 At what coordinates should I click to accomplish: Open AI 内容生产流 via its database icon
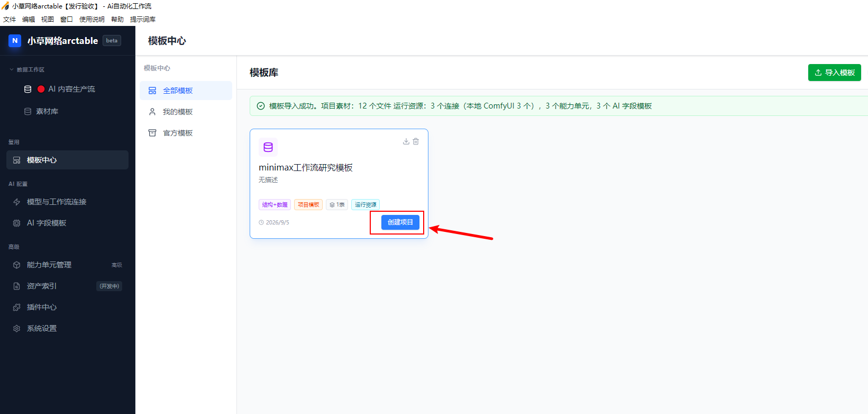[x=28, y=89]
